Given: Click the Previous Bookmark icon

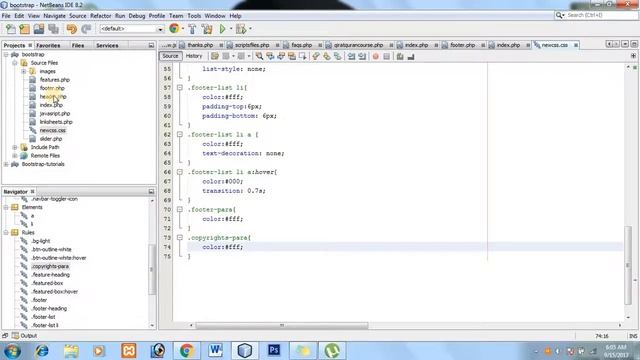Looking at the screenshot, I should click(x=316, y=56).
